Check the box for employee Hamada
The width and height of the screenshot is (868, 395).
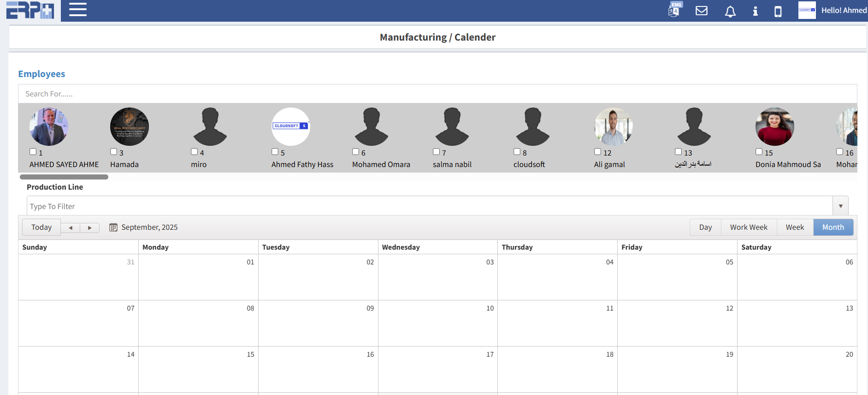(x=113, y=152)
